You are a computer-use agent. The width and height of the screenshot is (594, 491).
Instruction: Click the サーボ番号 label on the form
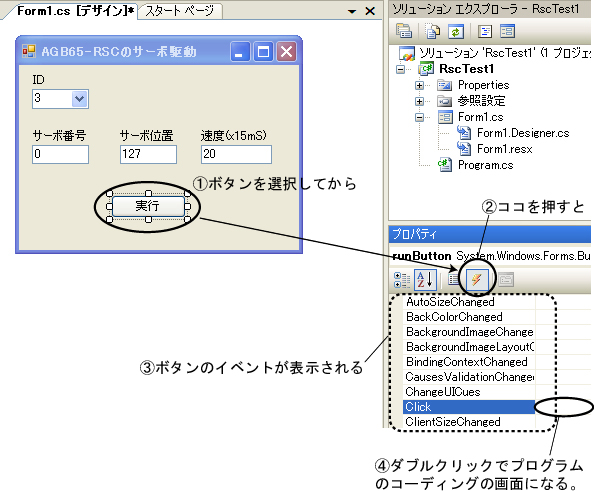tap(59, 136)
